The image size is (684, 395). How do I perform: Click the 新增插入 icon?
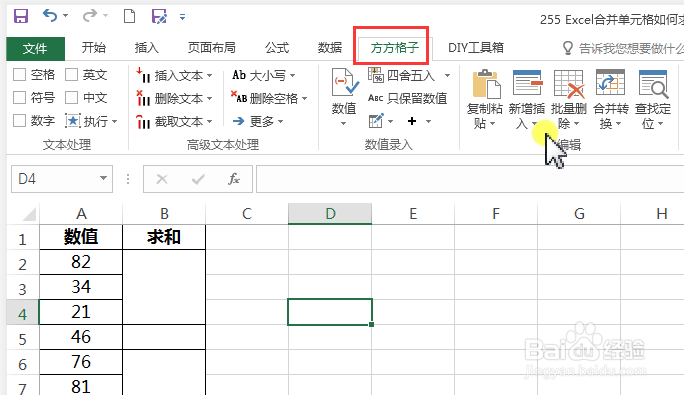tap(527, 83)
